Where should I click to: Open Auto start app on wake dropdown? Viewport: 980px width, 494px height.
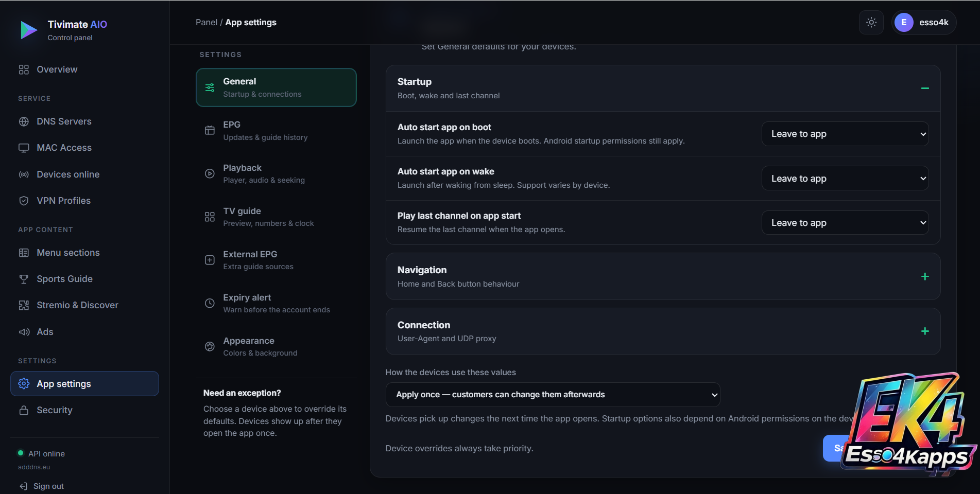(845, 179)
